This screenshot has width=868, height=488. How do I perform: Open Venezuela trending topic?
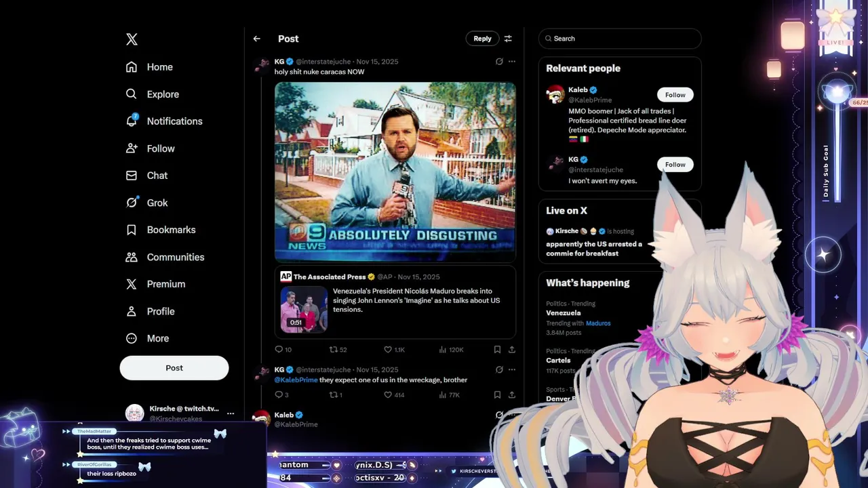point(564,313)
